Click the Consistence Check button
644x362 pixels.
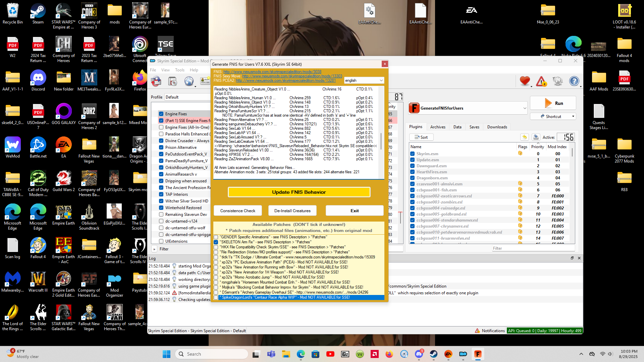pyautogui.click(x=238, y=211)
